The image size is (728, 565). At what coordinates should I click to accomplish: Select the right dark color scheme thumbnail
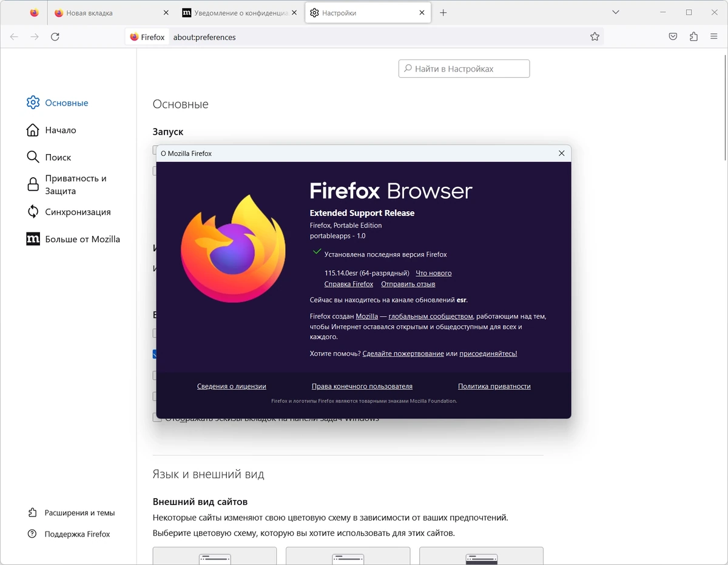[x=481, y=556]
